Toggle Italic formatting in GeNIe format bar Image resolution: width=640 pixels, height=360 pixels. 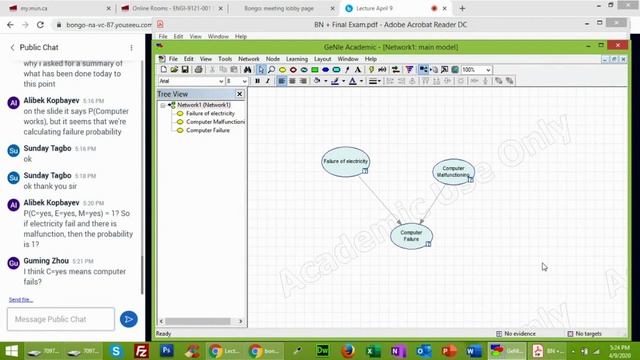[x=268, y=81]
